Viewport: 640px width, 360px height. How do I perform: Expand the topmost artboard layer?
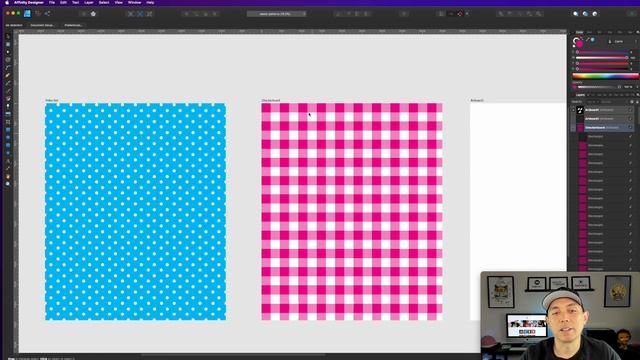[573, 110]
